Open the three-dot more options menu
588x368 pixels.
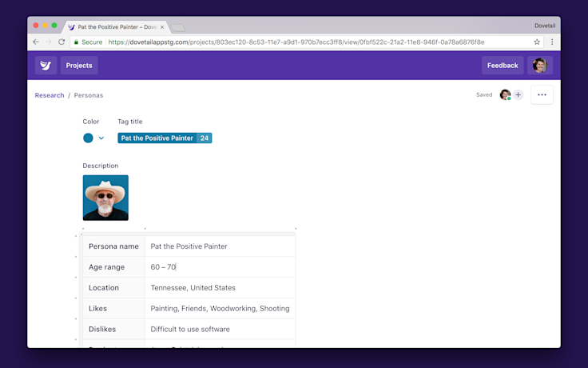[542, 94]
